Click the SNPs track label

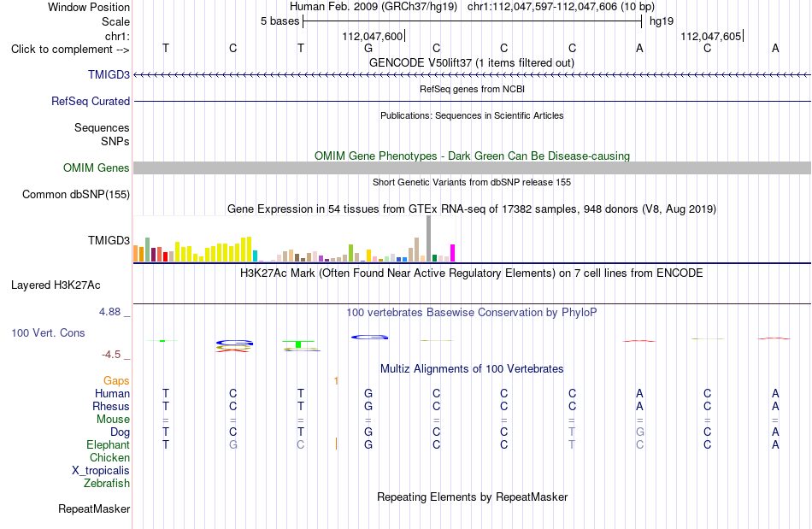115,141
